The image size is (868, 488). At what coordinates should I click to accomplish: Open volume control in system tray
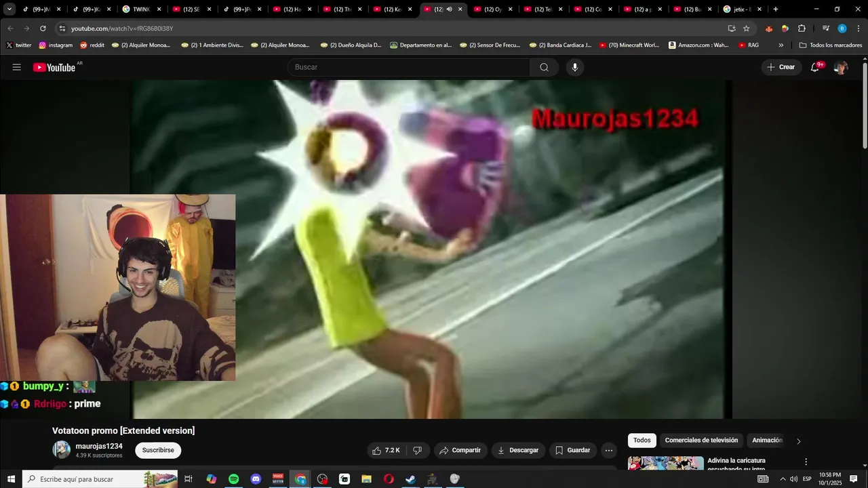point(793,479)
